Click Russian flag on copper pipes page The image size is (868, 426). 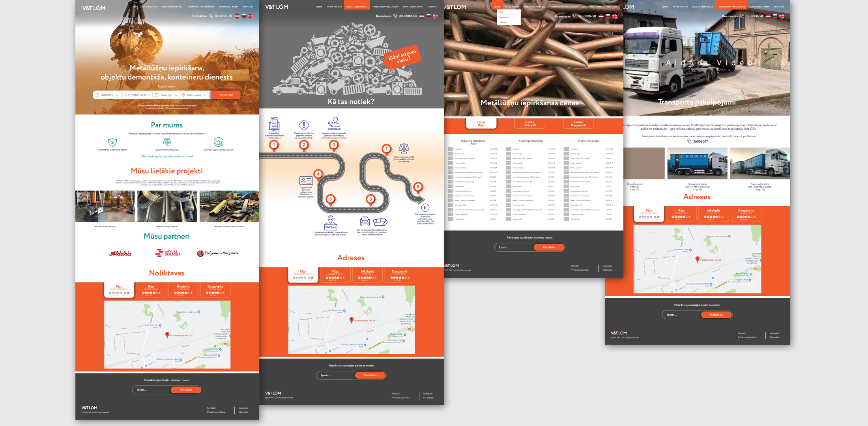608,16
